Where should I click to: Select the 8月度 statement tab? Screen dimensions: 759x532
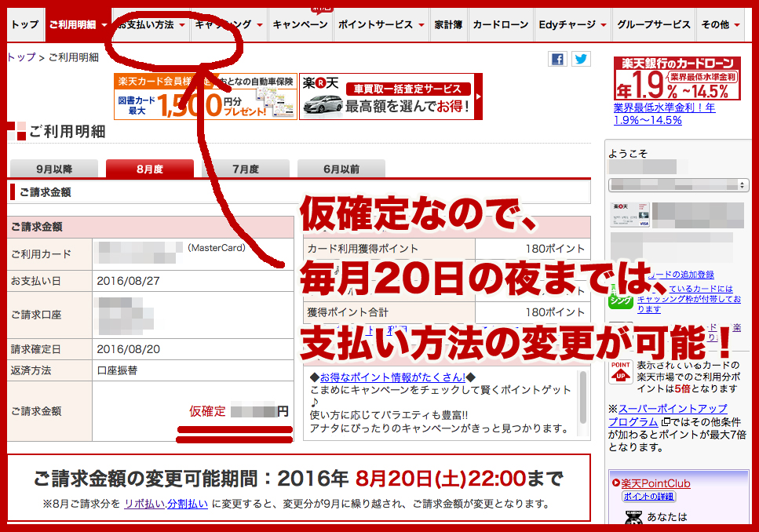click(150, 169)
